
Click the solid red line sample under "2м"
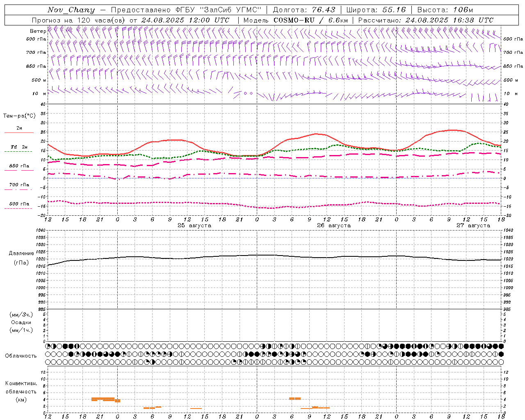coord(19,132)
